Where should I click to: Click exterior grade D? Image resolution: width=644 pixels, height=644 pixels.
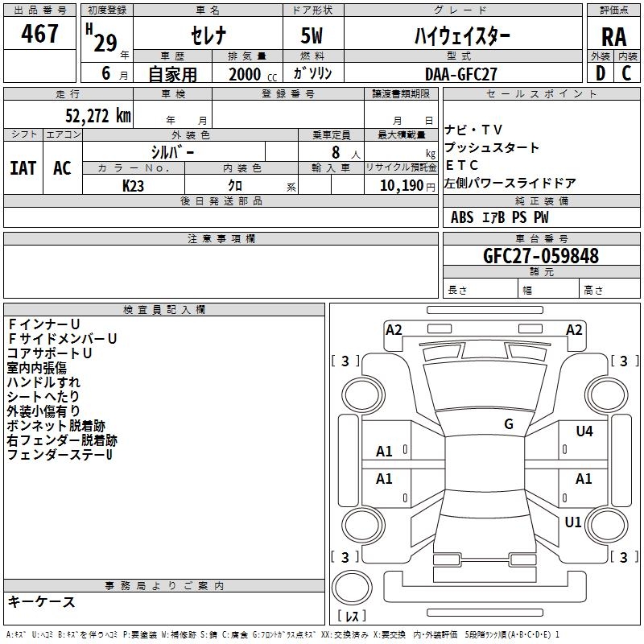click(x=600, y=73)
